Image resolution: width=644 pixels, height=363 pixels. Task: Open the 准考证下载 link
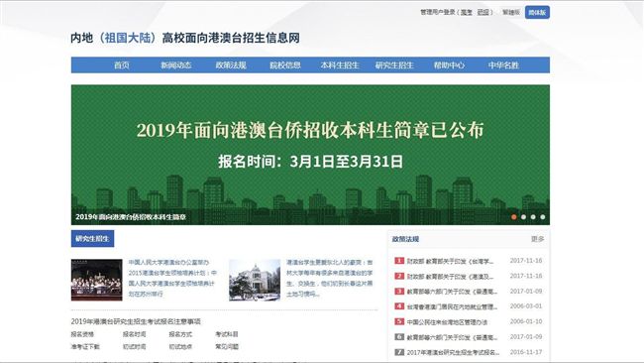[85, 346]
